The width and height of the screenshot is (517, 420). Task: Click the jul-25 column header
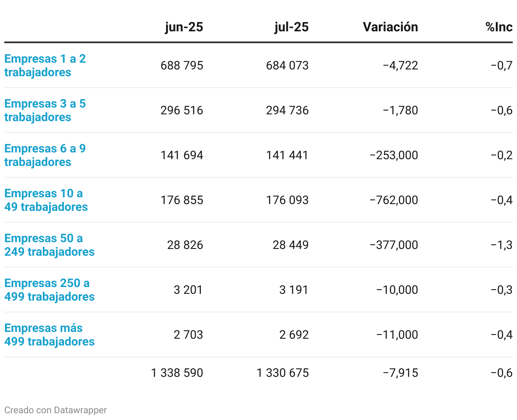point(292,27)
